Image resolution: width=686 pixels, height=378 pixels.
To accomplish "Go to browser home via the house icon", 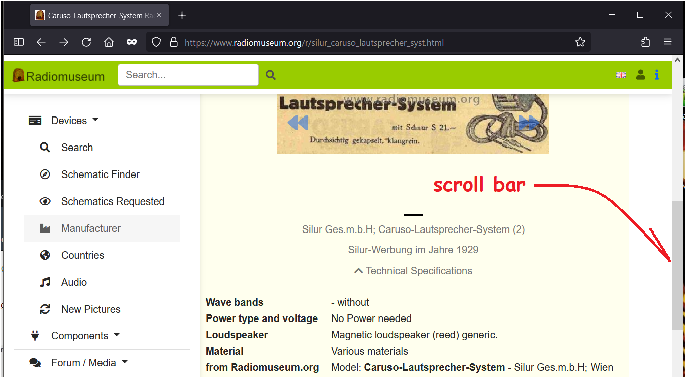I will click(x=108, y=42).
